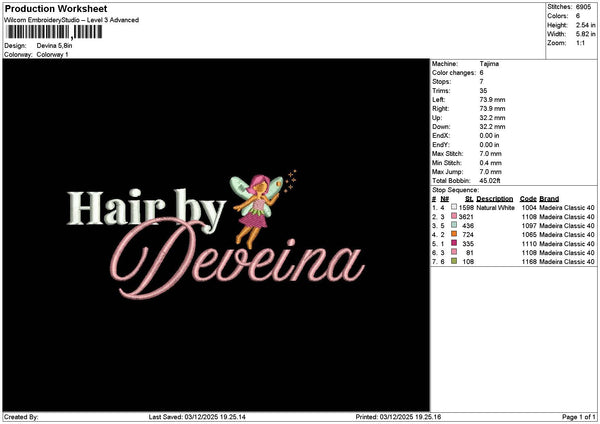Click the 'Created By:' footer label
Image resolution: width=600 pixels, height=424 pixels.
pyautogui.click(x=21, y=417)
